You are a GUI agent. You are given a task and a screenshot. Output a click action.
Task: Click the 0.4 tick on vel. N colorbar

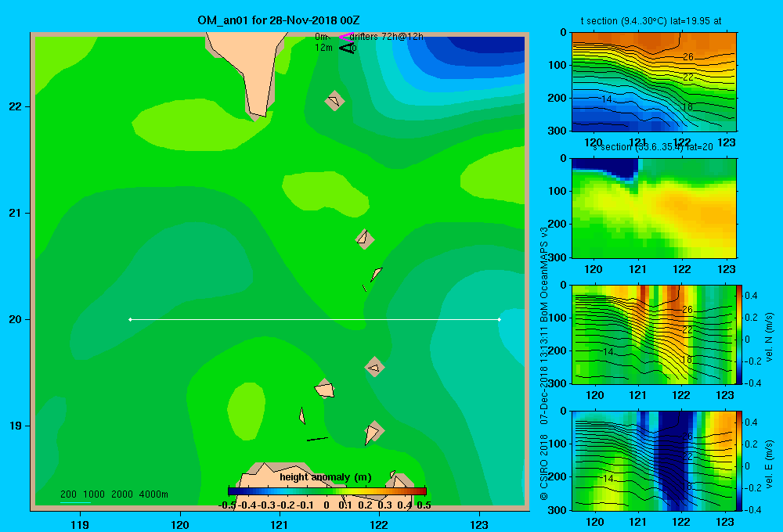(x=751, y=296)
